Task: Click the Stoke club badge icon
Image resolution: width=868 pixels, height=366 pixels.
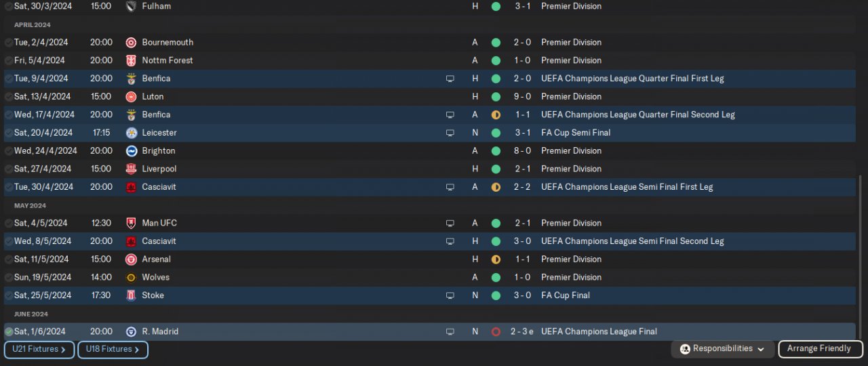Action: click(x=131, y=296)
